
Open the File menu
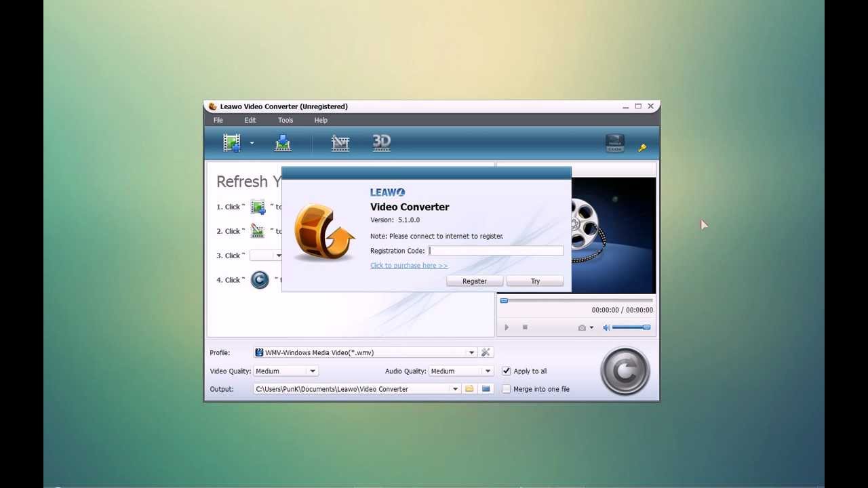point(218,120)
